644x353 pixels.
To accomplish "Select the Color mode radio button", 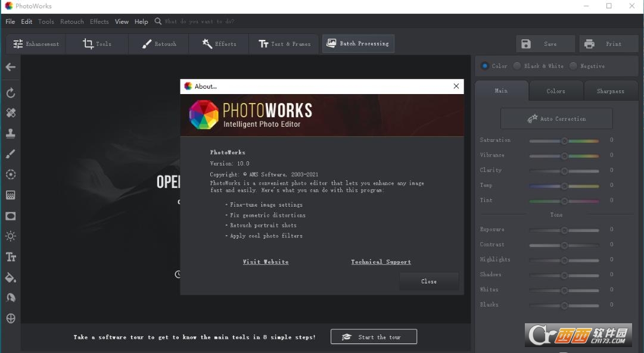I will (485, 65).
